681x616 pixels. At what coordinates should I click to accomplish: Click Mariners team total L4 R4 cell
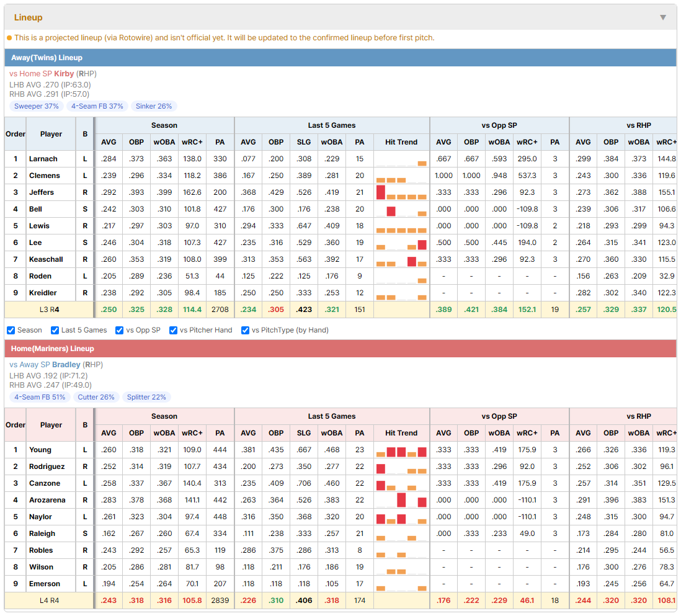coord(49,600)
